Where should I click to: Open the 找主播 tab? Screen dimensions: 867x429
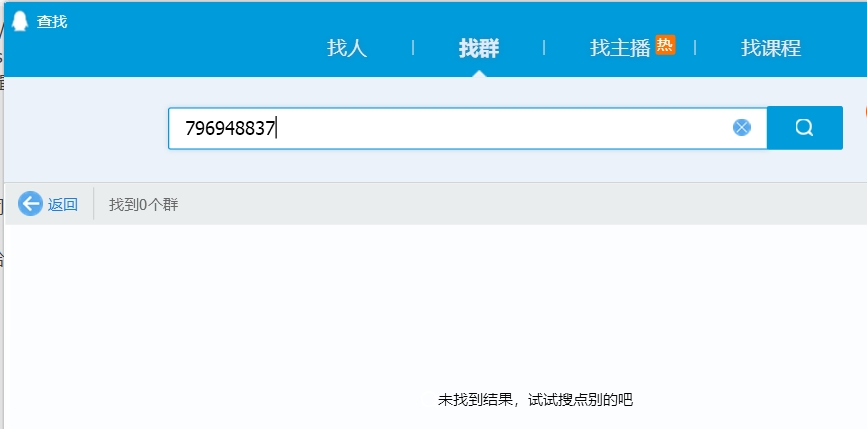620,48
